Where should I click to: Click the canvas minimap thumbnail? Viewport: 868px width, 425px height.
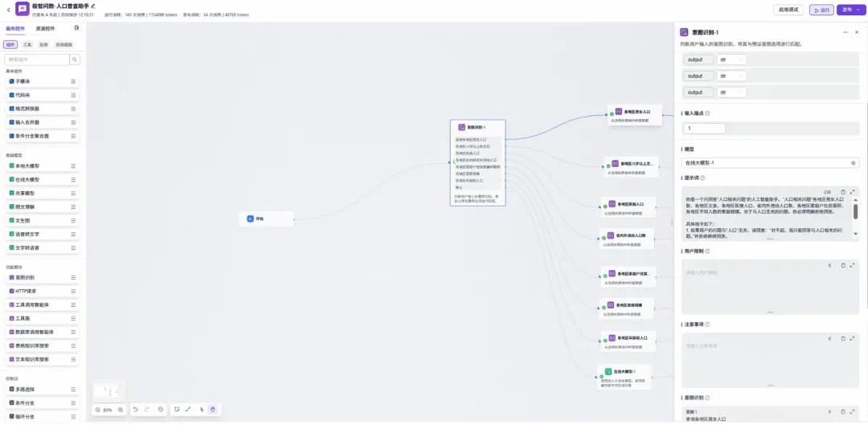point(109,390)
